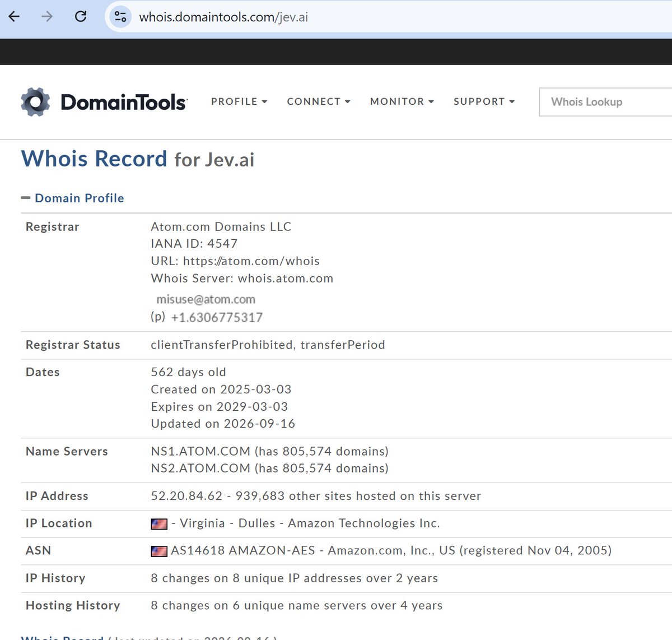672x640 pixels.
Task: Select the Name Servers row label
Action: point(67,451)
